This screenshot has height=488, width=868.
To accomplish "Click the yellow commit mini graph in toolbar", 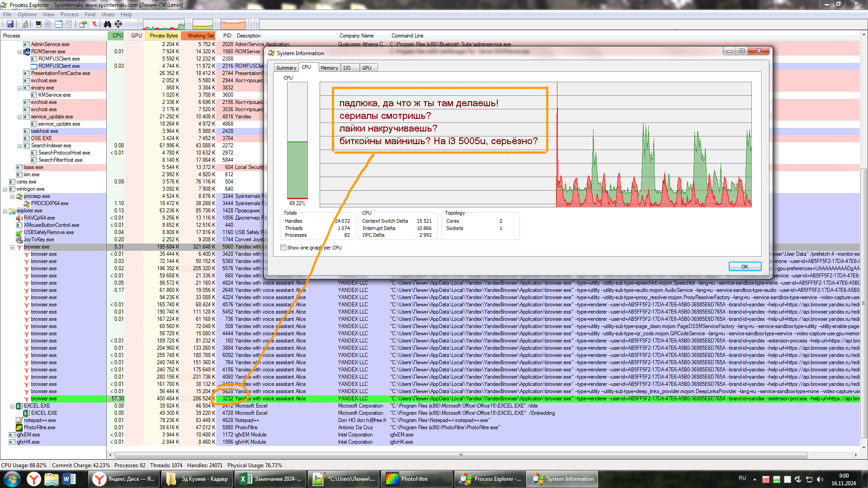I will click(203, 24).
